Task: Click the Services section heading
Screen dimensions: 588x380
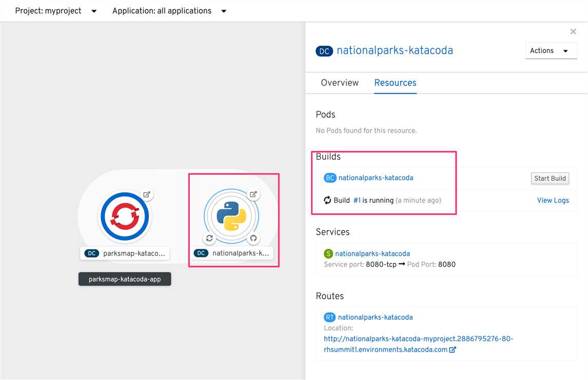Action: pyautogui.click(x=332, y=232)
